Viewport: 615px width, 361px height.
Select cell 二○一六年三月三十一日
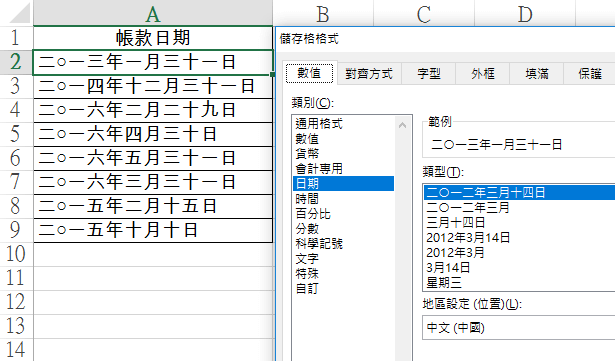tap(153, 182)
